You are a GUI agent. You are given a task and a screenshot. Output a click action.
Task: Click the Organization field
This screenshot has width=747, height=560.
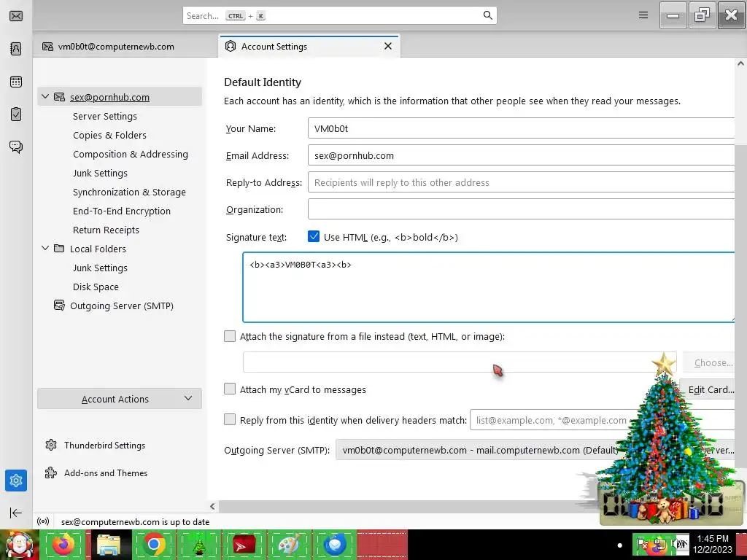(521, 209)
